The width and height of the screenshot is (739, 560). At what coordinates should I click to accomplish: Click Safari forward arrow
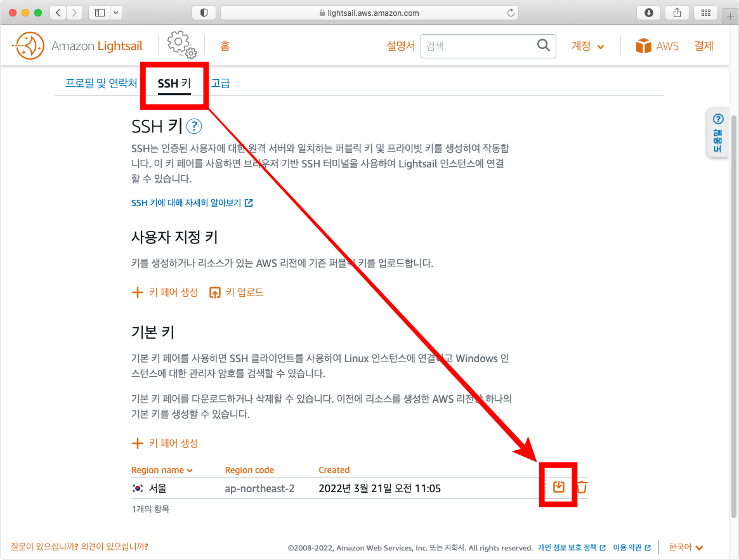pyautogui.click(x=74, y=13)
